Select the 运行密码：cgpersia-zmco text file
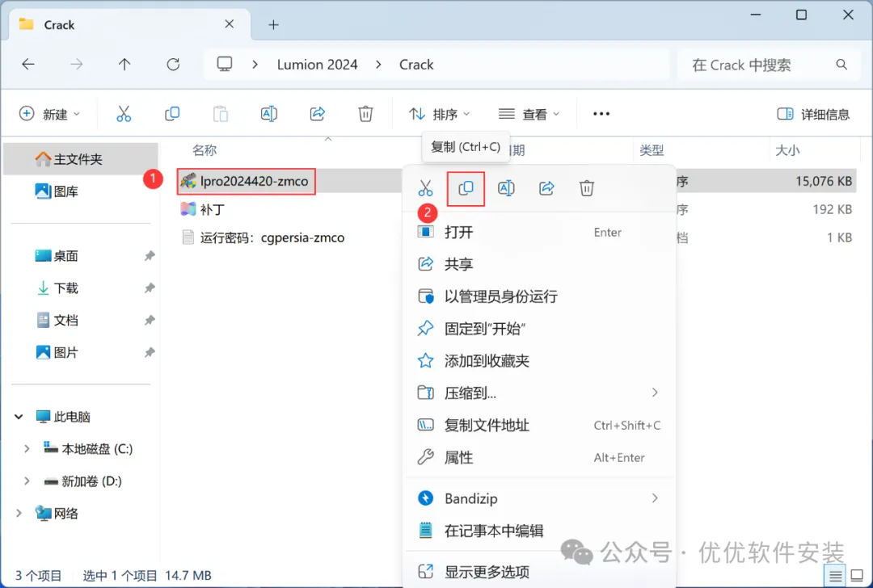 (263, 237)
